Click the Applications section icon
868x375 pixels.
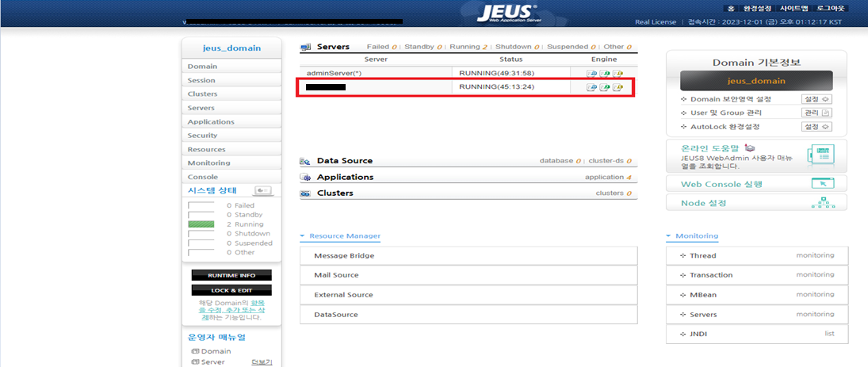tap(305, 178)
